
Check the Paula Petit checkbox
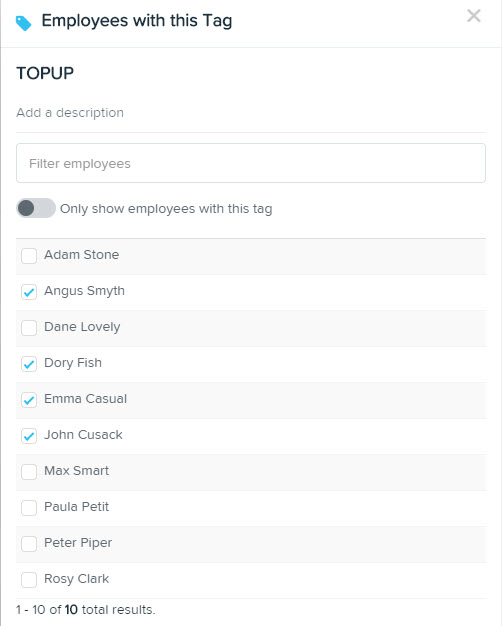(x=29, y=508)
